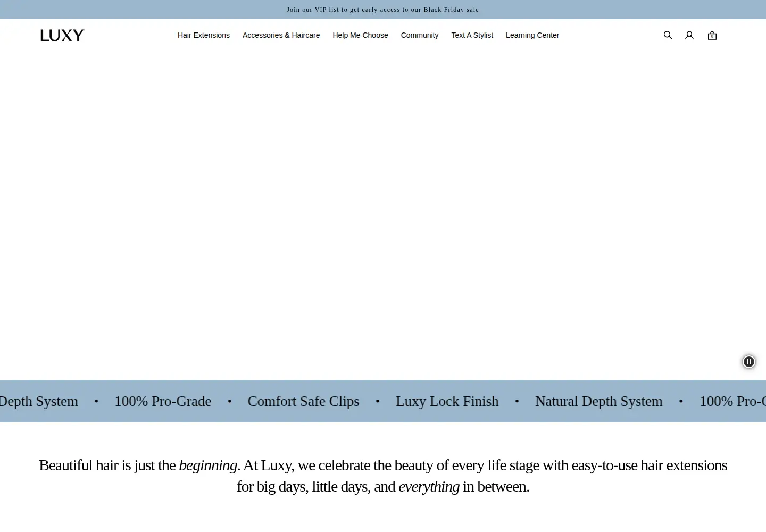Open the Community menu

420,35
